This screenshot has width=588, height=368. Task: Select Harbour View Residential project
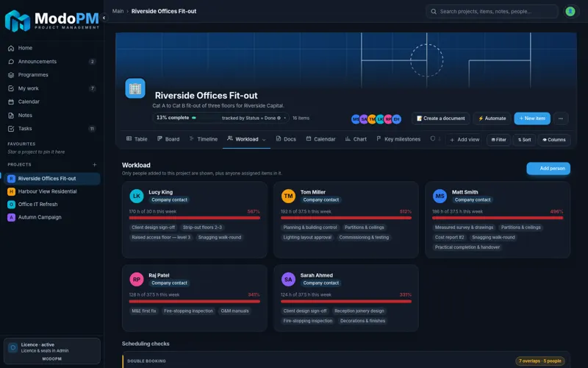point(51,191)
